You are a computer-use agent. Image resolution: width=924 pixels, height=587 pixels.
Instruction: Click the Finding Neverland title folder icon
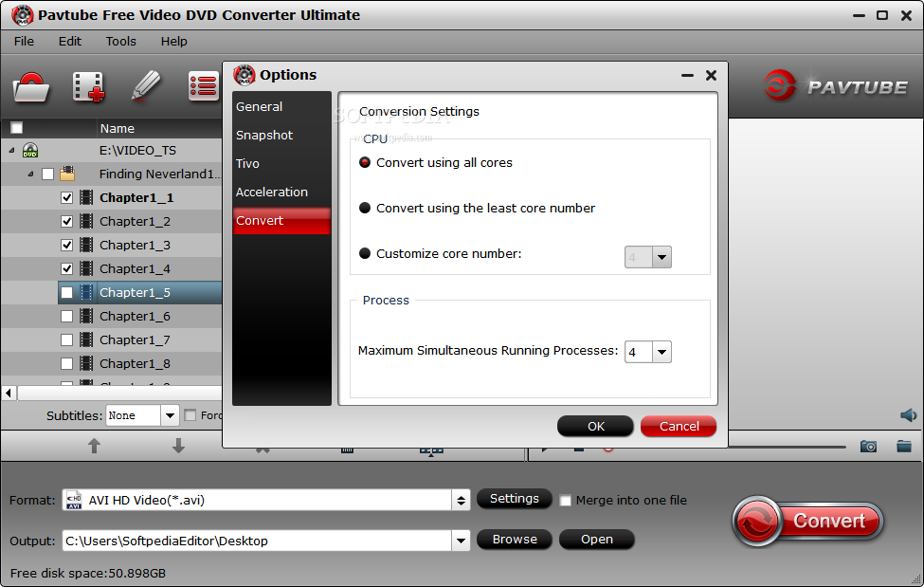pyautogui.click(x=67, y=174)
